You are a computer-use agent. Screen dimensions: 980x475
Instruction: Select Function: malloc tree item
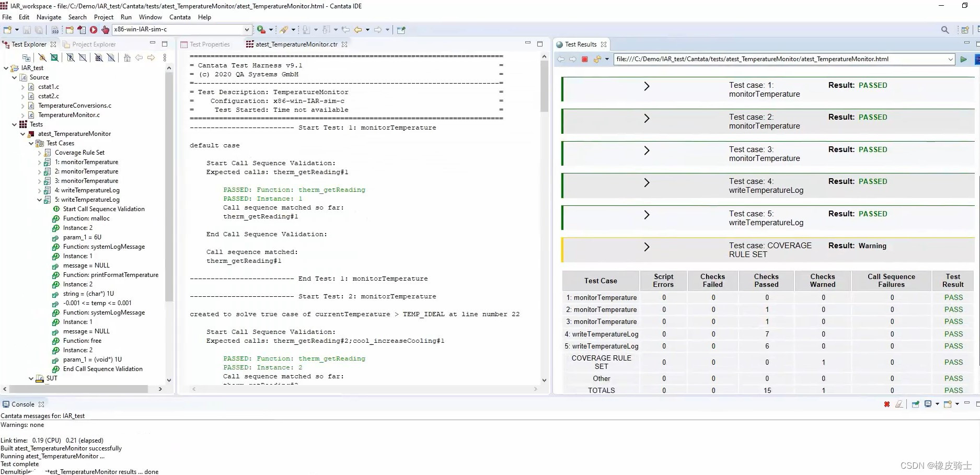[86, 218]
